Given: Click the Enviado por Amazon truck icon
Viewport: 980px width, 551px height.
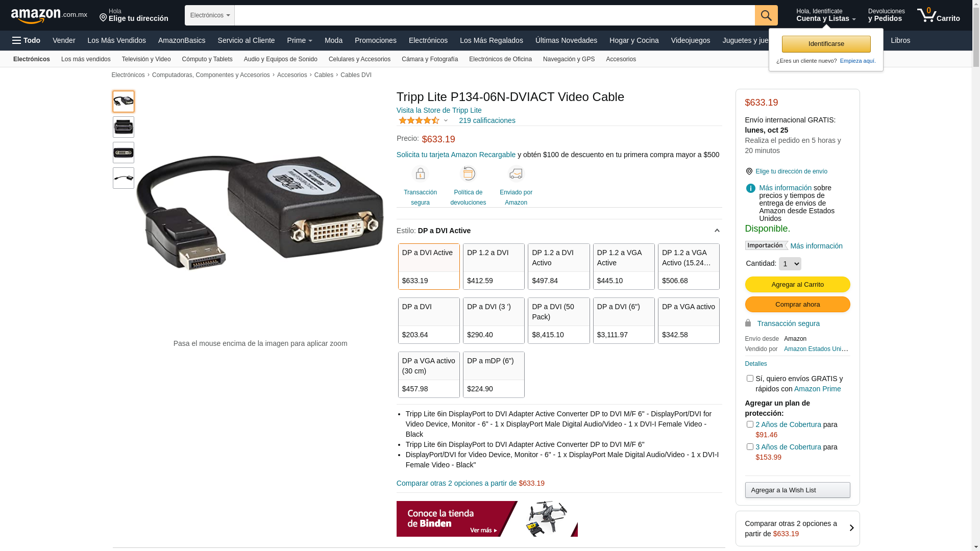Looking at the screenshot, I should pos(516,174).
